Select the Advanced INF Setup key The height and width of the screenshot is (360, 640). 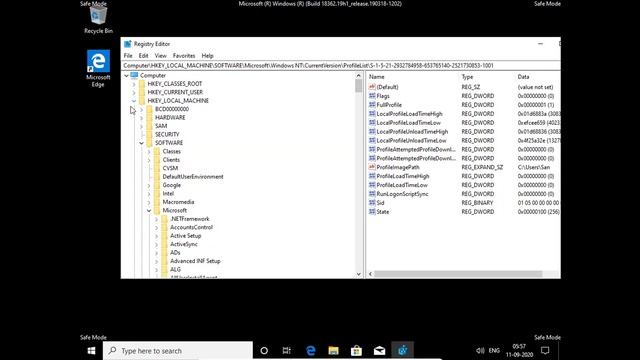(x=195, y=261)
